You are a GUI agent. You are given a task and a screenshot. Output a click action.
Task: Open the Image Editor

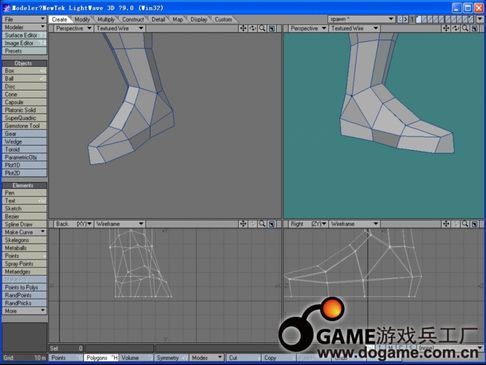coord(24,43)
